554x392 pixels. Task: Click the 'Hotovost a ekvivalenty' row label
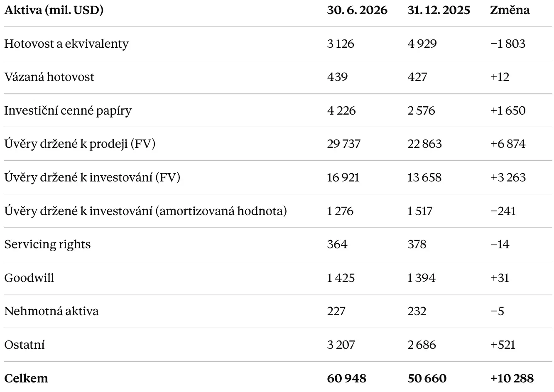point(66,44)
